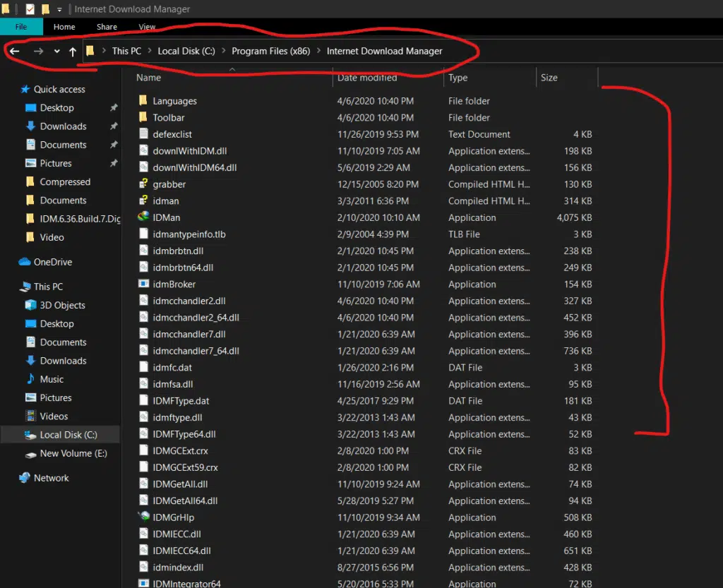This screenshot has height=588, width=723.
Task: Open the Compressed folder in sidebar
Action: coord(64,181)
